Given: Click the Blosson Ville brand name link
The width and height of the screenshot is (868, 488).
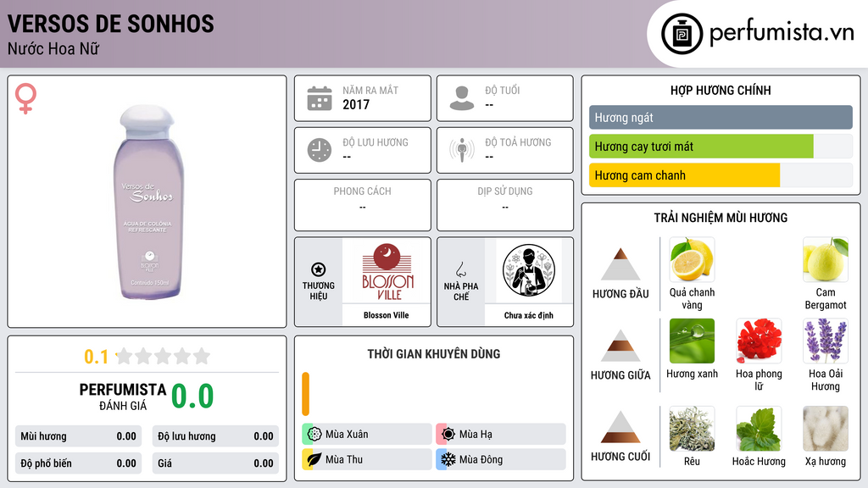Looking at the screenshot, I should (387, 315).
